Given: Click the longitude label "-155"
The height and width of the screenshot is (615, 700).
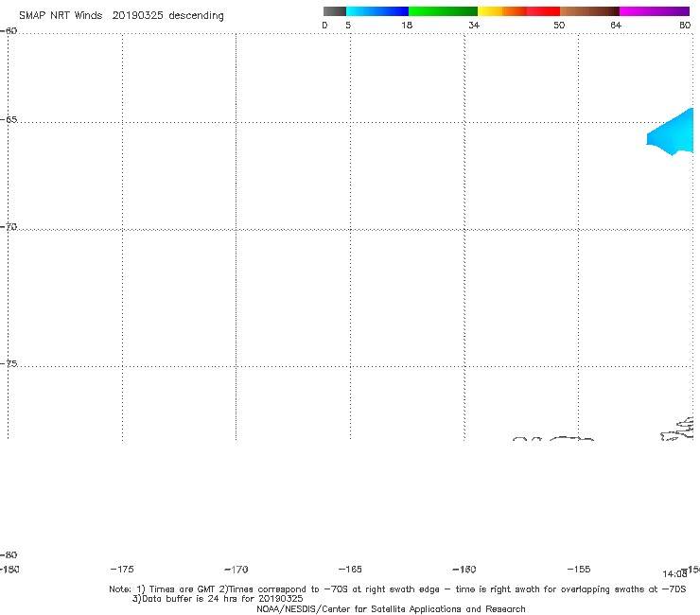Looking at the screenshot, I should pos(579,570).
